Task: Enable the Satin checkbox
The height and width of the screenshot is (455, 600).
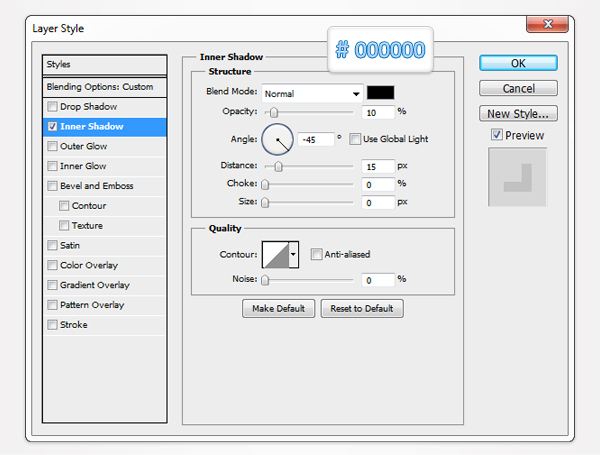Action: point(52,245)
